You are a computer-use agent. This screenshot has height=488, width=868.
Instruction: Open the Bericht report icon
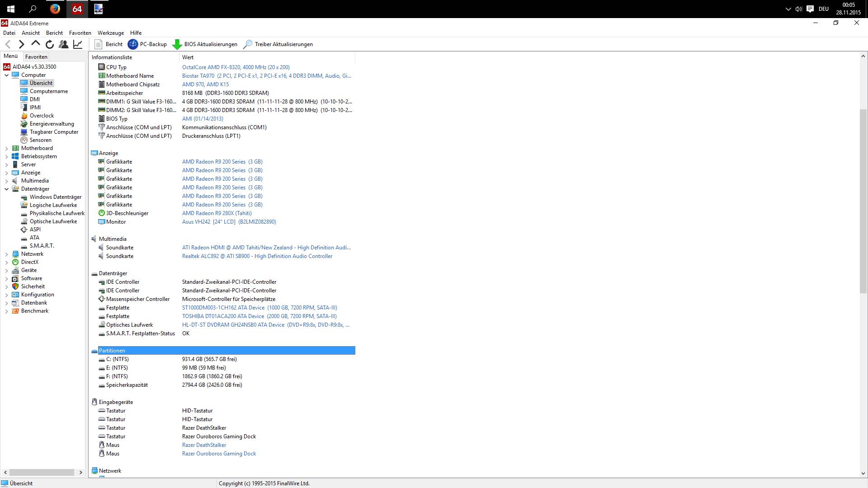click(x=99, y=44)
